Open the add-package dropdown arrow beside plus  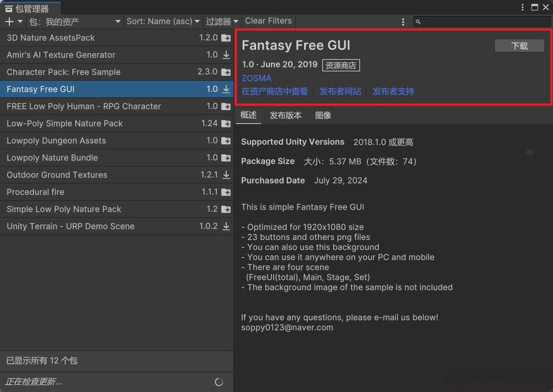tap(20, 22)
